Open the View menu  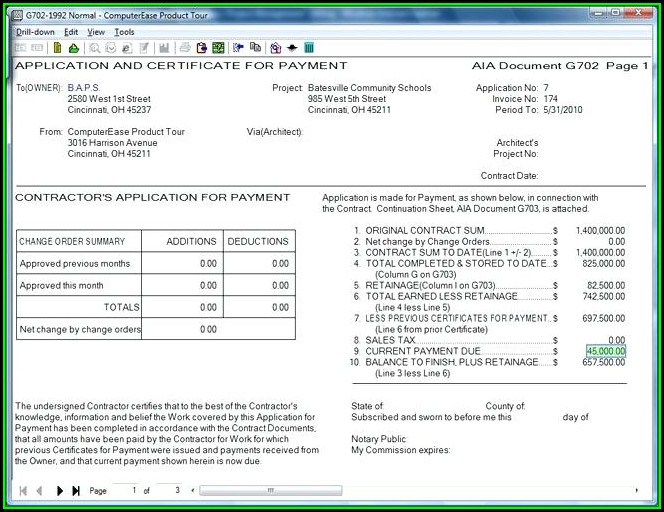[x=96, y=32]
